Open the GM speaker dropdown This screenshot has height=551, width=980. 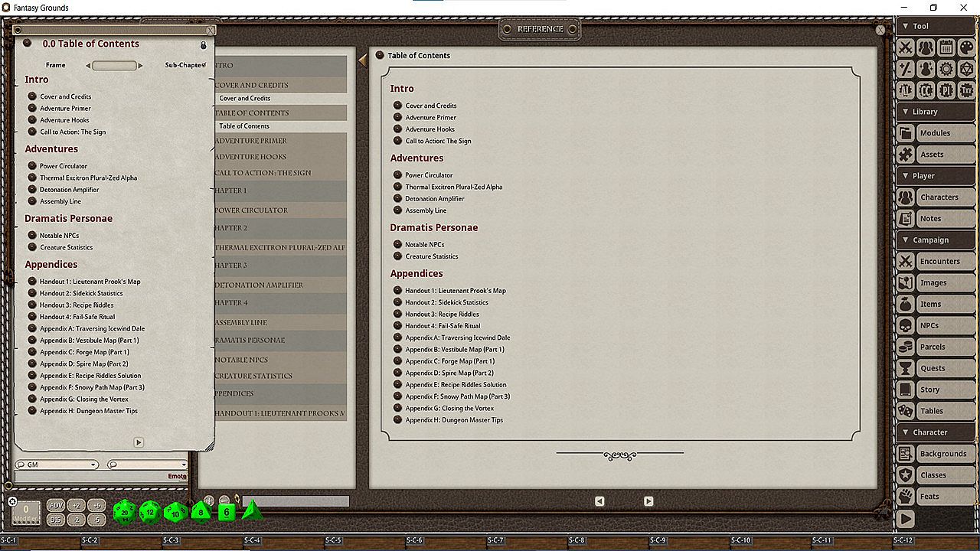pyautogui.click(x=57, y=465)
